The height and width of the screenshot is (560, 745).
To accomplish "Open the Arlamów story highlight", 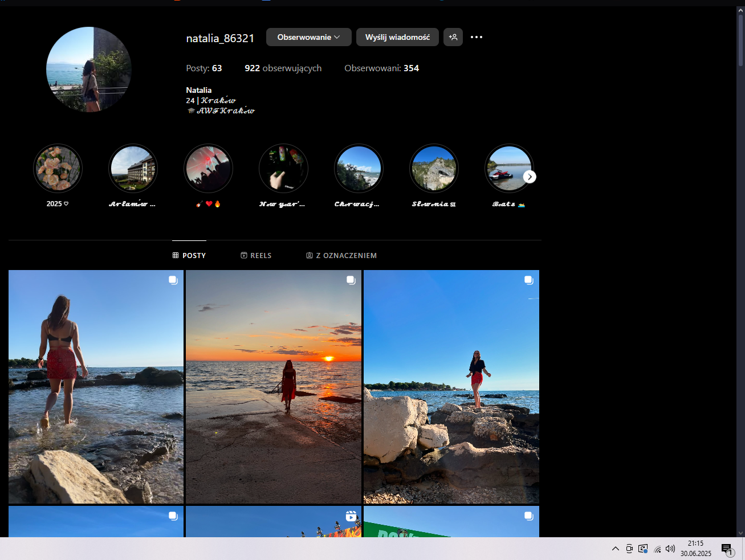I will tap(133, 169).
